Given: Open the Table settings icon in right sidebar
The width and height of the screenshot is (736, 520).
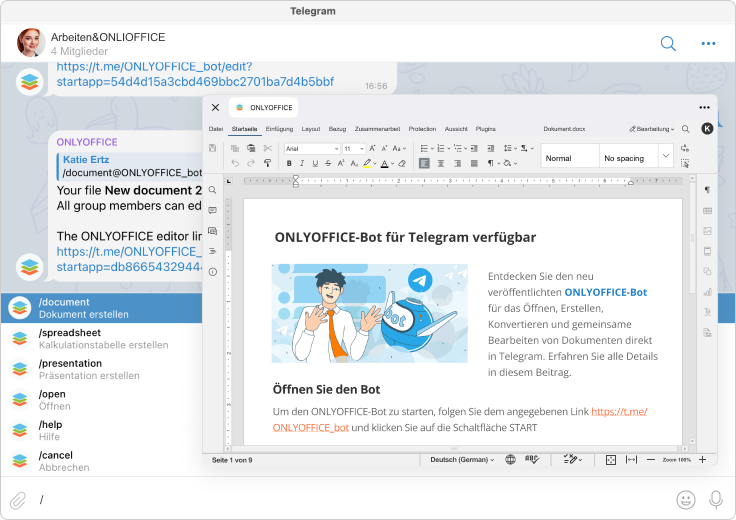Looking at the screenshot, I should click(707, 211).
